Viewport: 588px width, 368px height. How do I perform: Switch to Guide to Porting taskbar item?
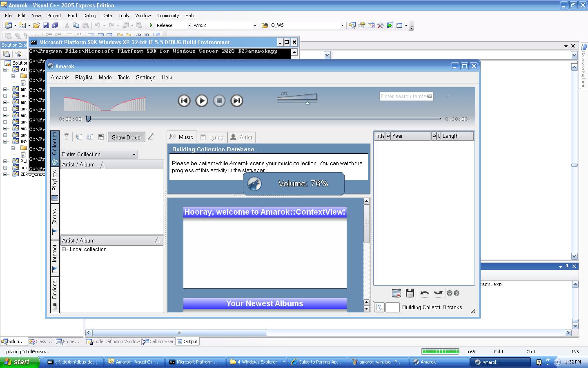[x=317, y=362]
